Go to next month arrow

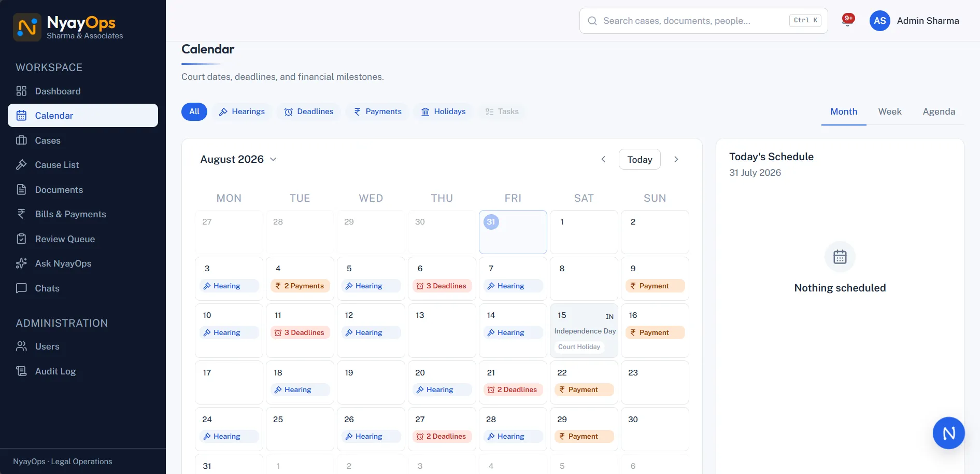676,159
